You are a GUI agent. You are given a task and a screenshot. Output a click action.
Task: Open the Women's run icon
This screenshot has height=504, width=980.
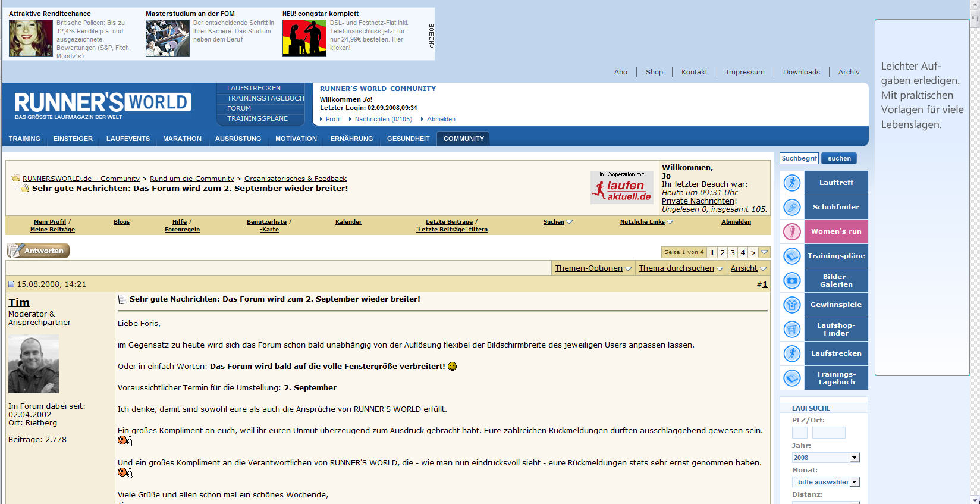[791, 231]
